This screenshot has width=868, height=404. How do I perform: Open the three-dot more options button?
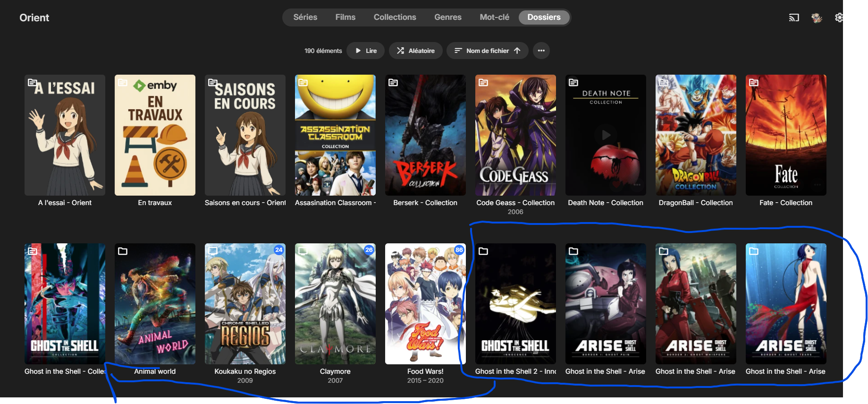tap(541, 51)
